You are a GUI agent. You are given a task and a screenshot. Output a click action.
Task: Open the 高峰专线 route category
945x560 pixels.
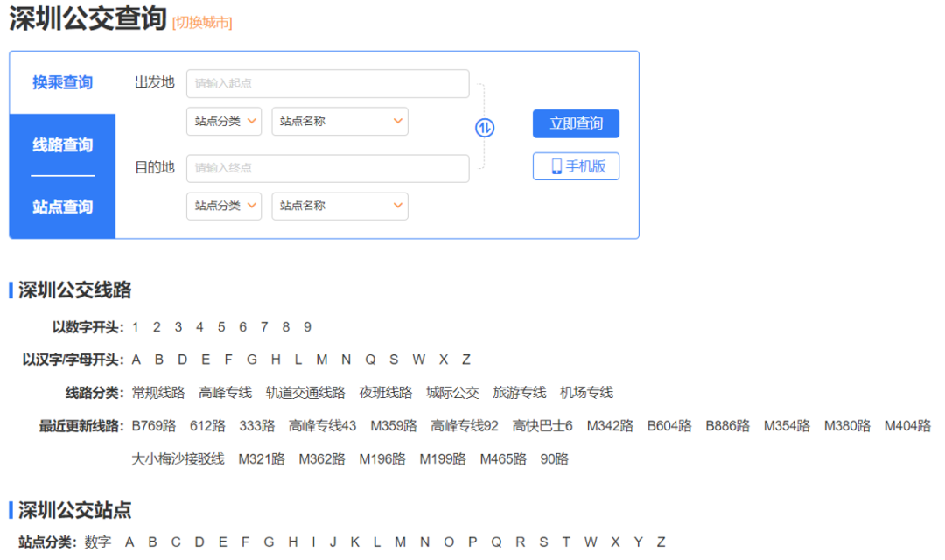click(225, 393)
